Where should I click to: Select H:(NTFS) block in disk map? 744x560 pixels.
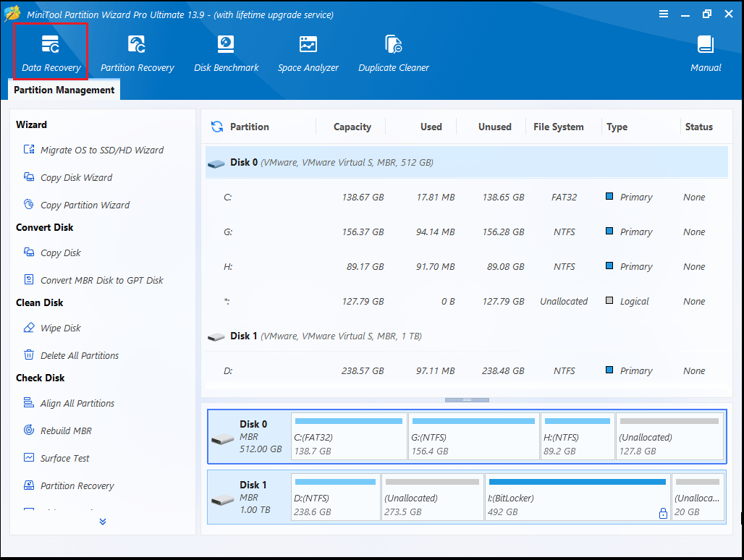578,436
